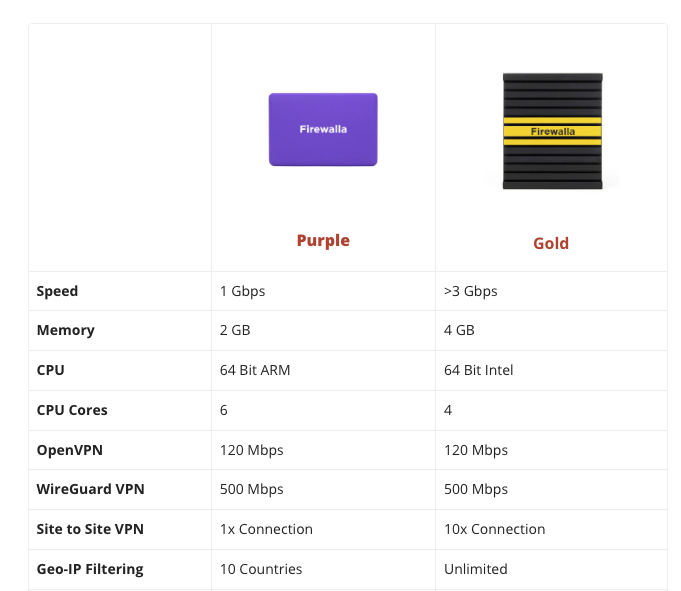Click the 10 Countries cell

(261, 569)
